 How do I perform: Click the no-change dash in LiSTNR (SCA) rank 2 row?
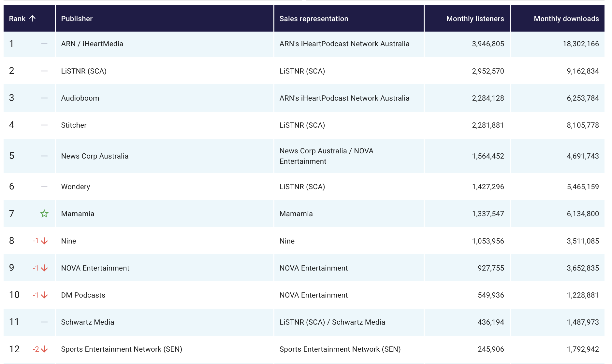pos(44,71)
